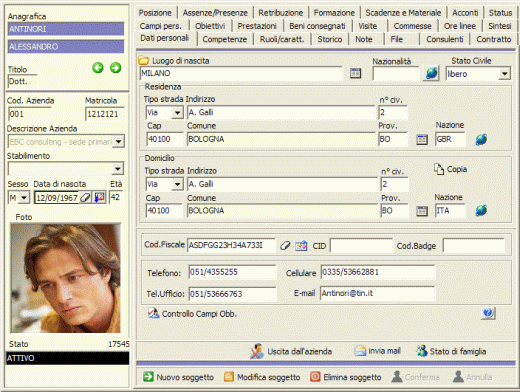
Task: Open the Residenza province lookup icon
Action: coord(422,139)
